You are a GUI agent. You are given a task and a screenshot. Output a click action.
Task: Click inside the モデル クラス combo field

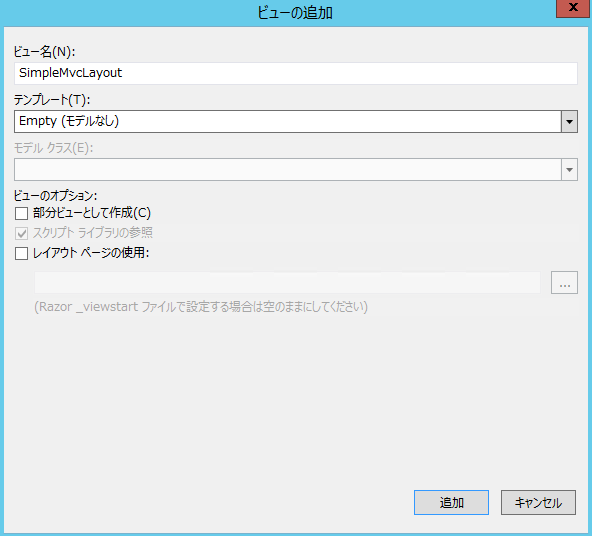288,170
